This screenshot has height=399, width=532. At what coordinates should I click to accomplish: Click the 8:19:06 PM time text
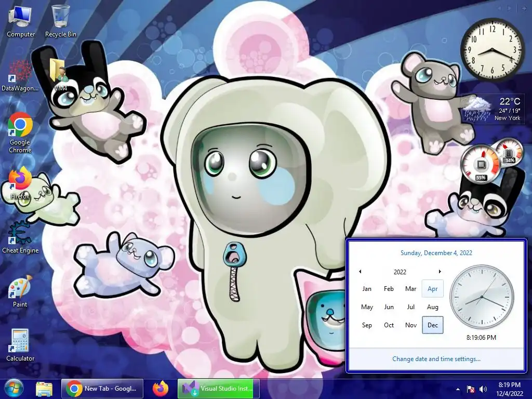pyautogui.click(x=481, y=338)
